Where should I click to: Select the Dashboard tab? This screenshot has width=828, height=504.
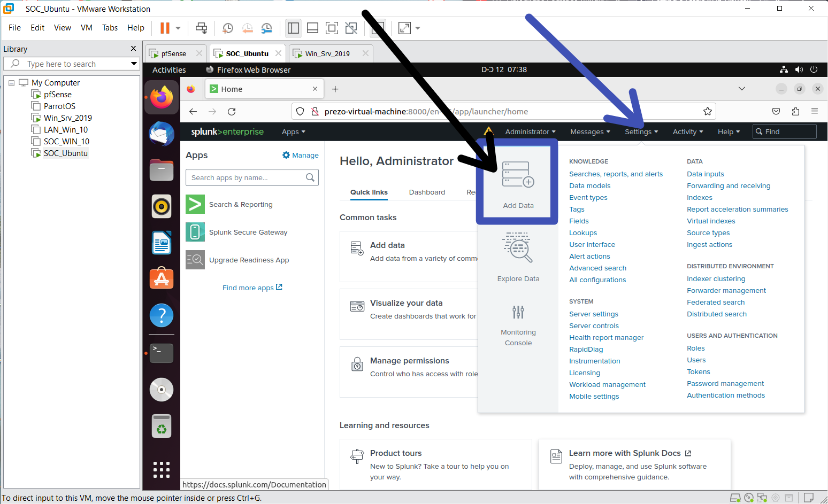(x=427, y=192)
